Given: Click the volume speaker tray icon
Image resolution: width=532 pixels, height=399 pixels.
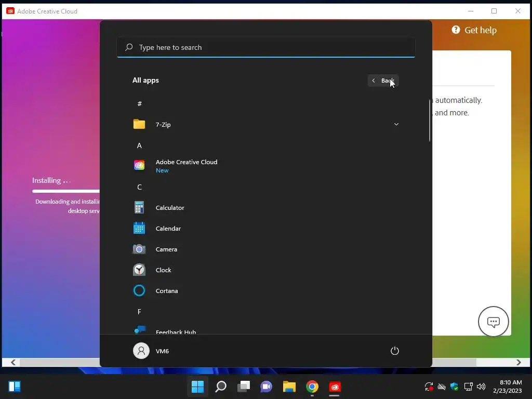Looking at the screenshot, I should pyautogui.click(x=481, y=386).
